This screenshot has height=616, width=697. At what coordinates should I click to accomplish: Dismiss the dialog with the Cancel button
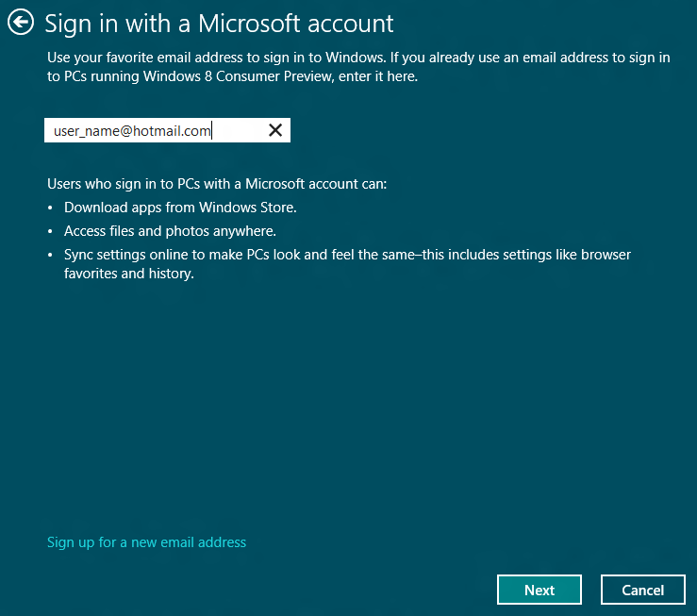[x=643, y=590]
